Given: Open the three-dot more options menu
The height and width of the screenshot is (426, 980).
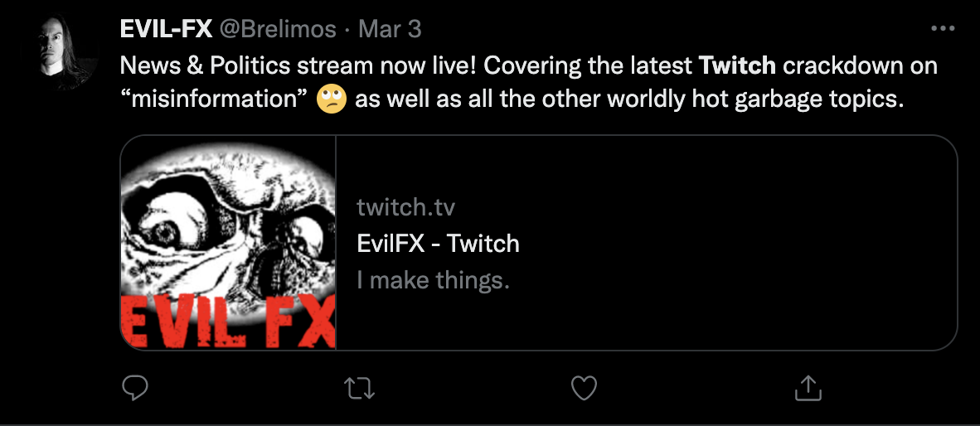Looking at the screenshot, I should coord(944,28).
